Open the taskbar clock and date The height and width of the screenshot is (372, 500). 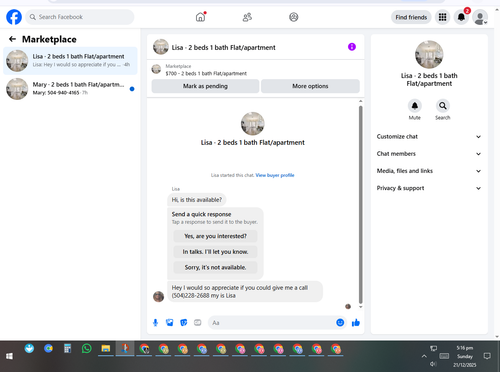465,356
